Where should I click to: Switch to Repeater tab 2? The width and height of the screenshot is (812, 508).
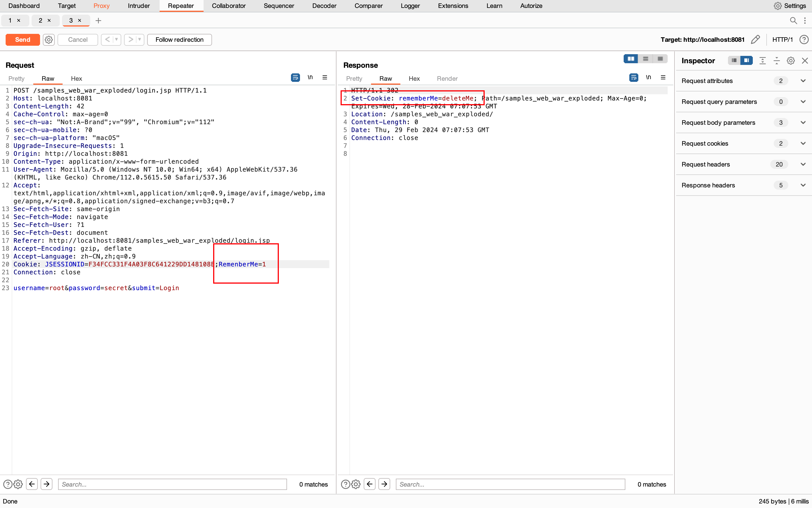(41, 21)
